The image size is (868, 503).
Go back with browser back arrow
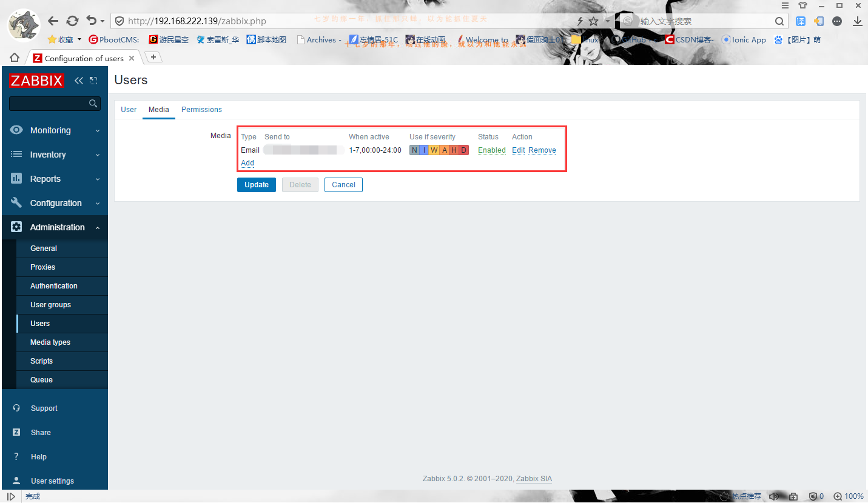[x=53, y=21]
